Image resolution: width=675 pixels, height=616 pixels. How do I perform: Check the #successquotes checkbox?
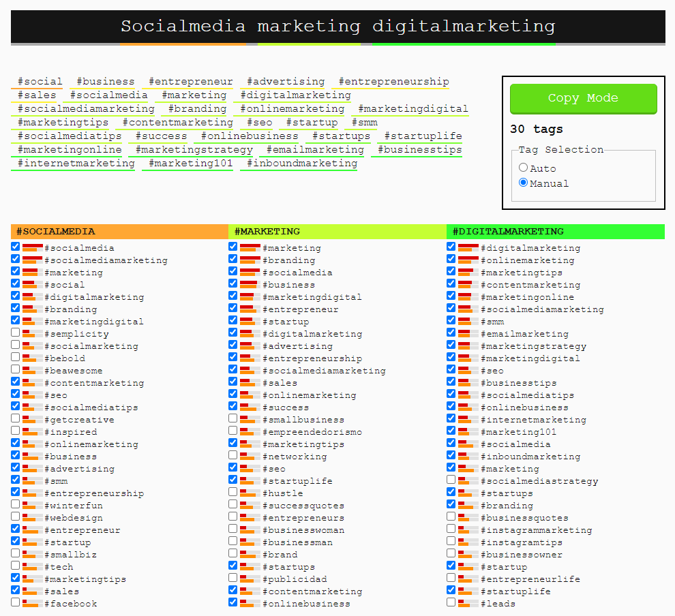[x=233, y=504]
